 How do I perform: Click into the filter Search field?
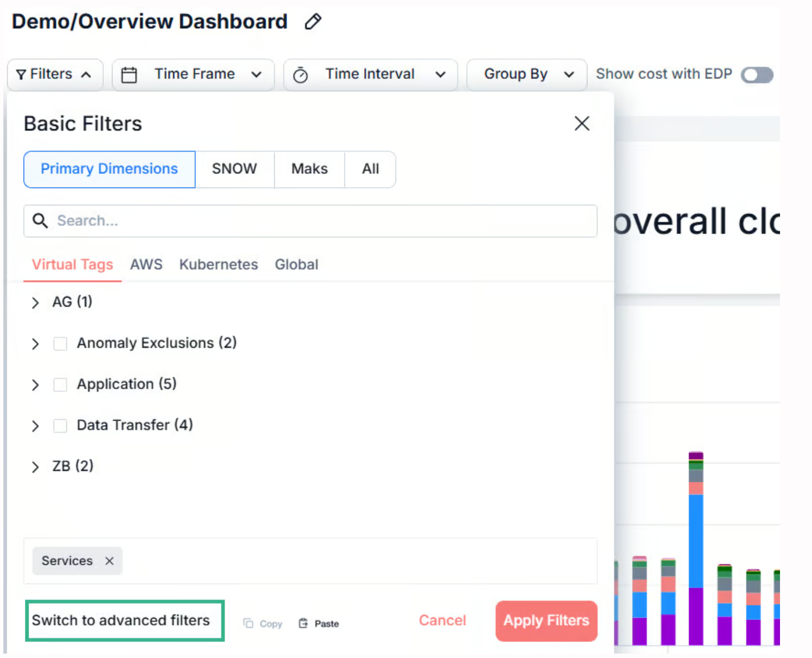point(320,221)
